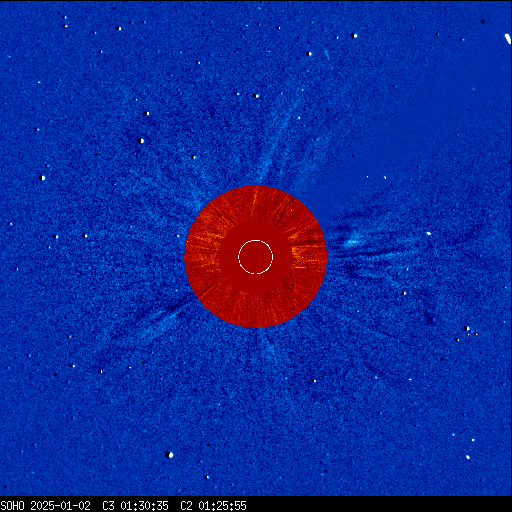
Task: Click the bright CME blob right of the occulter
Action: click(353, 241)
